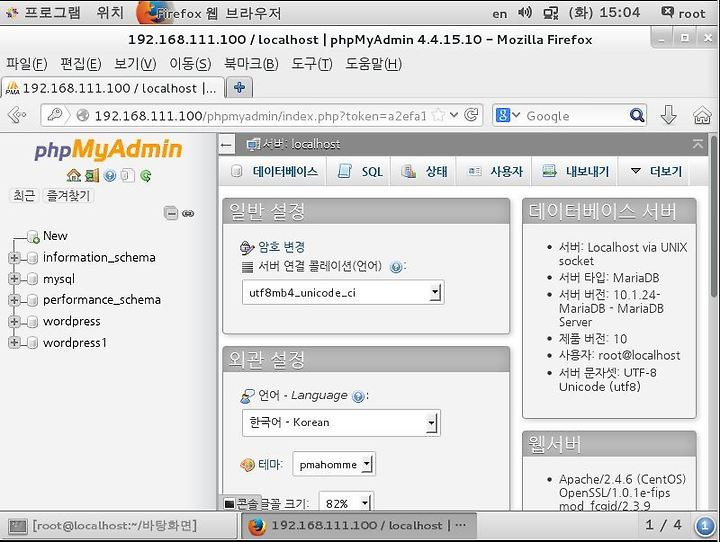The width and height of the screenshot is (720, 542).
Task: Open the 북마크(B) menu
Action: [251, 63]
